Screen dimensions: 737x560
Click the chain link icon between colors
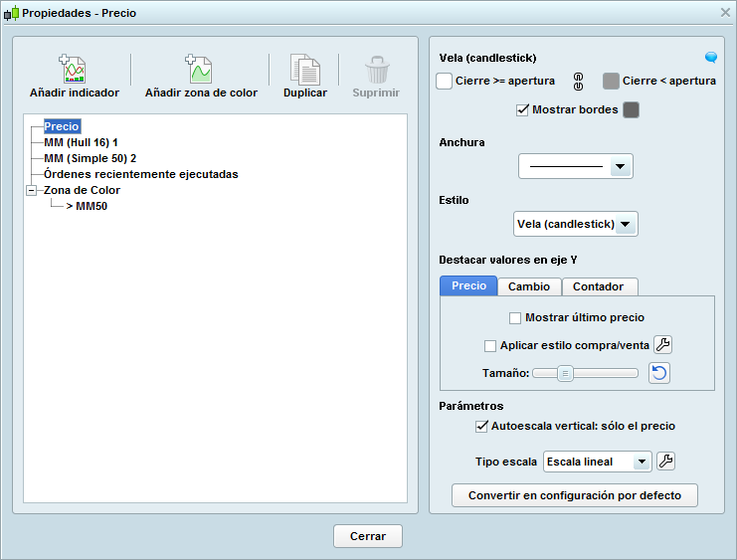click(x=577, y=82)
